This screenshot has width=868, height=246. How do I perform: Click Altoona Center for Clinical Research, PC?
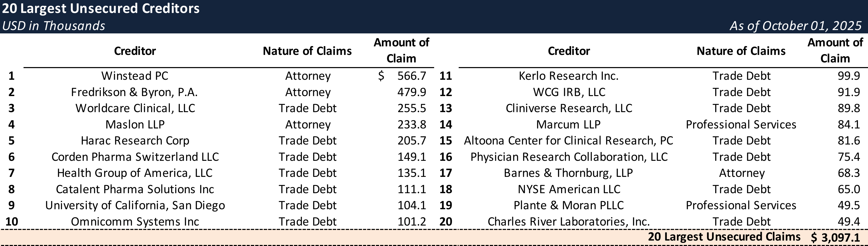[568, 141]
